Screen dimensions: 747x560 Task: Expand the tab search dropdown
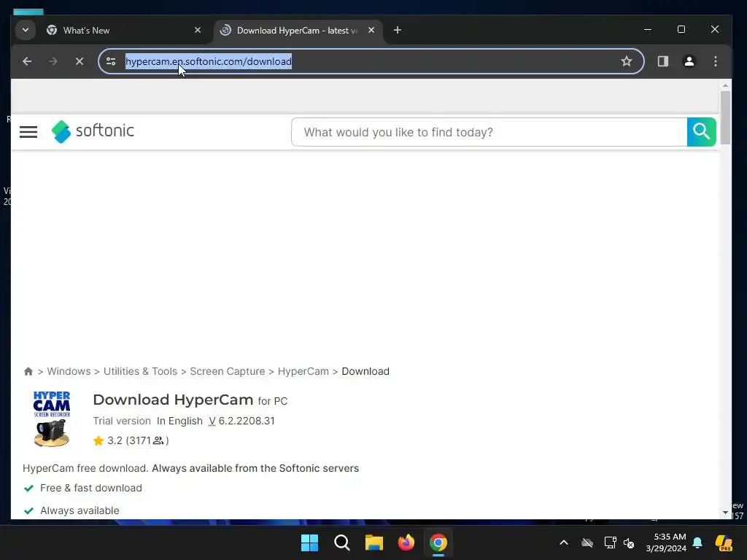pyautogui.click(x=26, y=30)
